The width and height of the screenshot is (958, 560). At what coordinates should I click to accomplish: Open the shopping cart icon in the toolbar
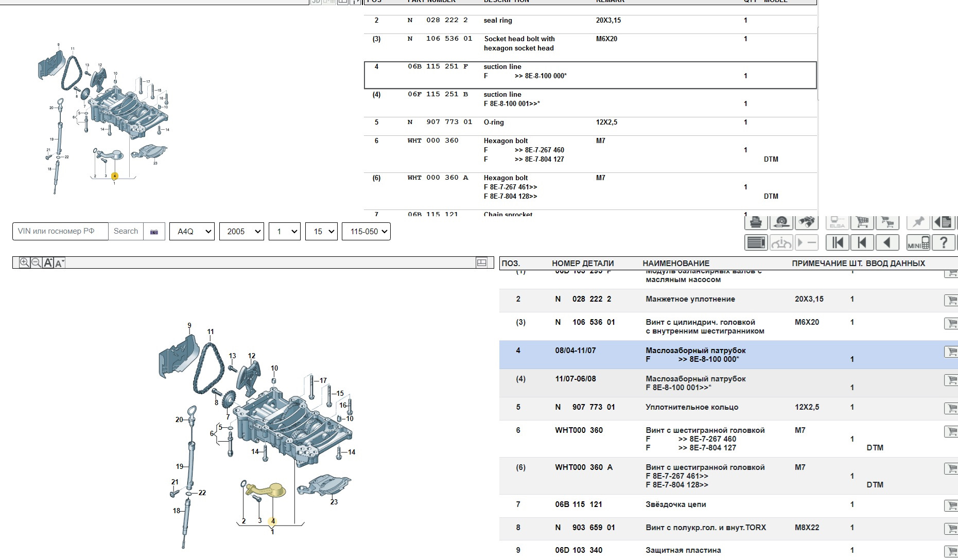pyautogui.click(x=862, y=222)
